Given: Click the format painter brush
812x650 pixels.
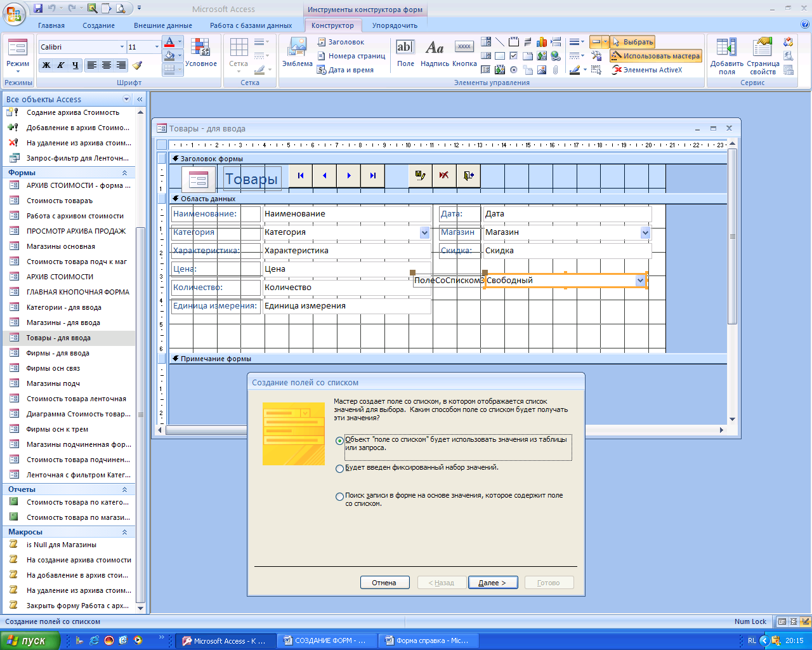Looking at the screenshot, I should tap(137, 65).
